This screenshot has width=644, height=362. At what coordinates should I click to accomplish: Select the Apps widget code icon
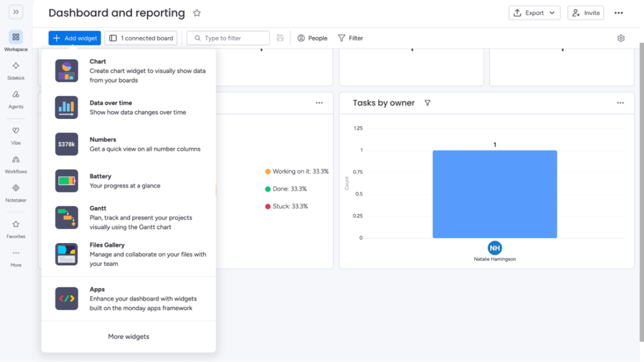point(67,299)
